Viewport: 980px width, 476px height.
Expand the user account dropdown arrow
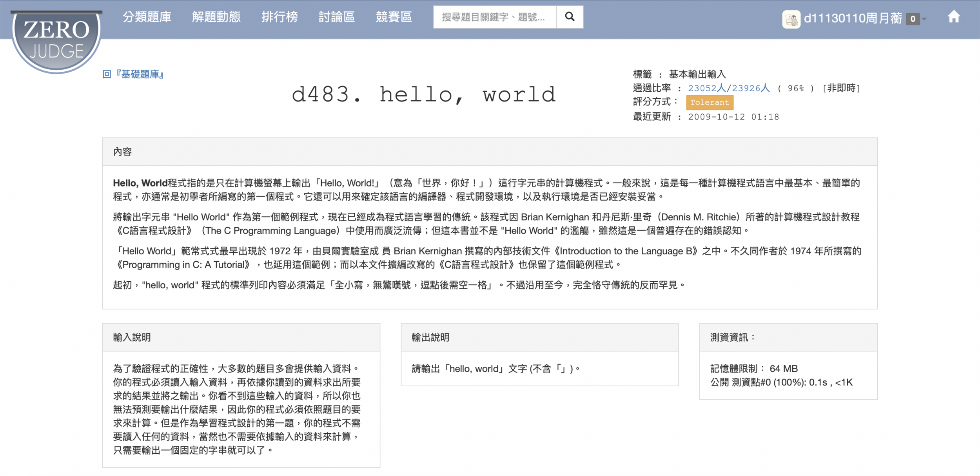pos(924,19)
